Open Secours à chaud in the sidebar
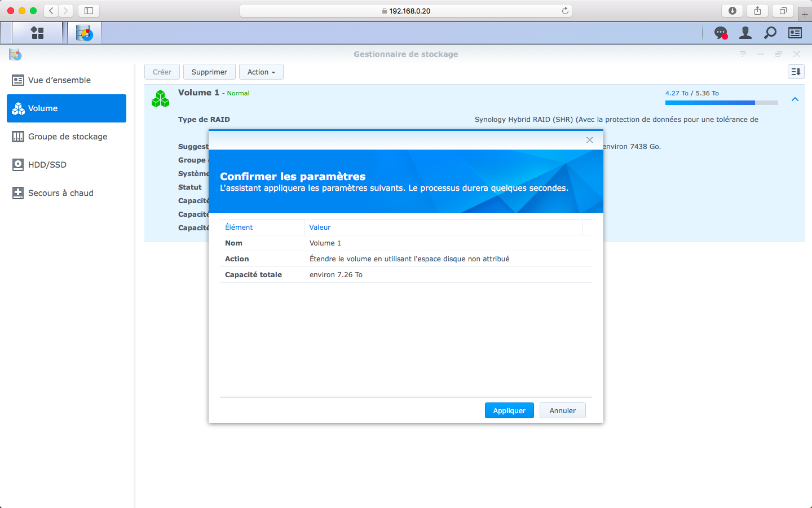 67,193
